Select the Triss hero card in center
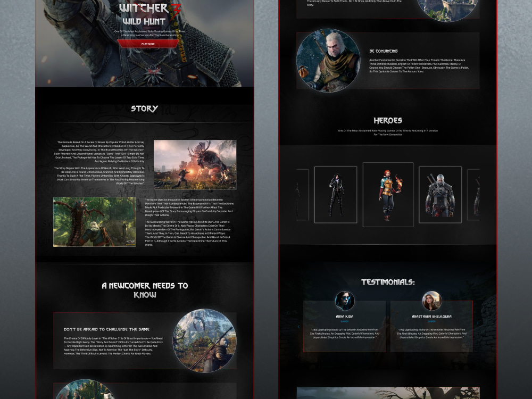 click(x=388, y=194)
